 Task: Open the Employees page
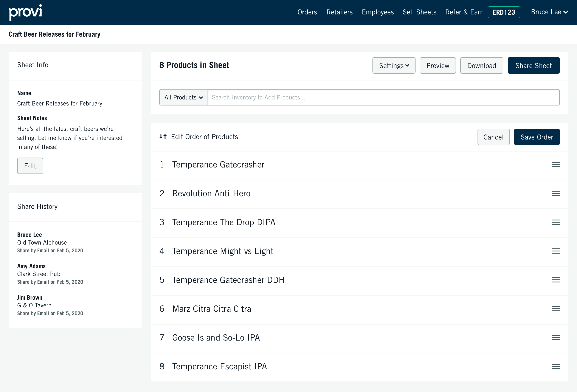pyautogui.click(x=378, y=12)
